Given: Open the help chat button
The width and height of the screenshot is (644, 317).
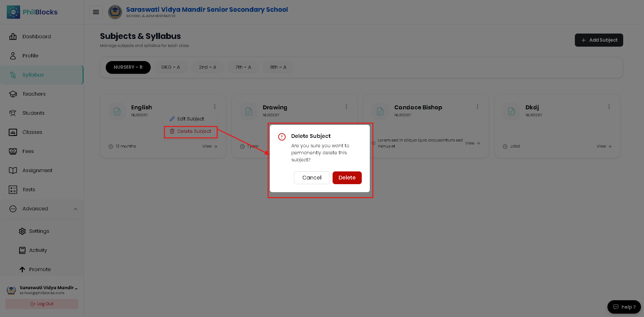Looking at the screenshot, I should coord(624,307).
